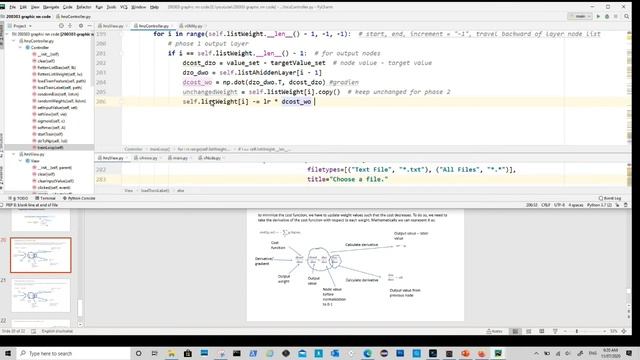This screenshot has height=360, width=640.
Task: Click the UTF-8 encoding status entry
Action: [x=559, y=205]
